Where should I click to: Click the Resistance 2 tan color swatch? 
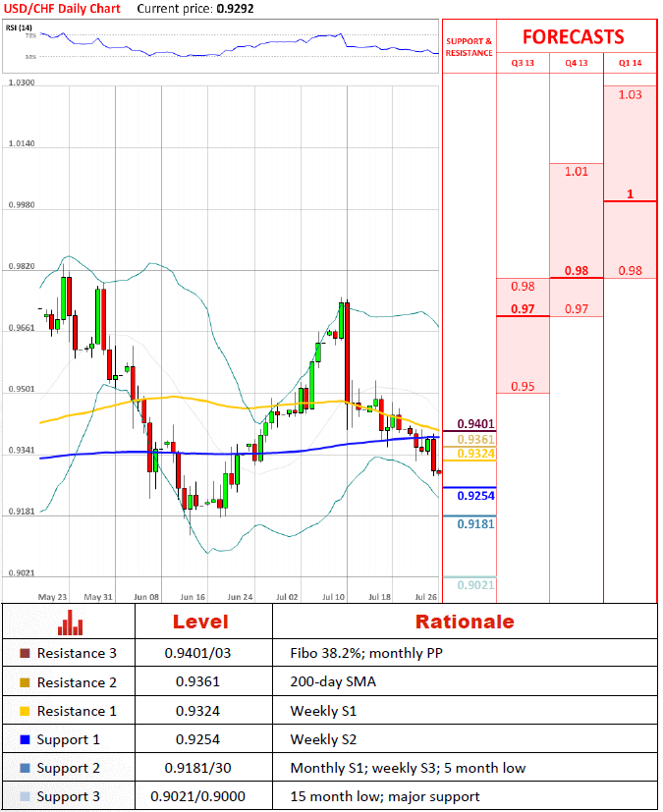tap(25, 682)
